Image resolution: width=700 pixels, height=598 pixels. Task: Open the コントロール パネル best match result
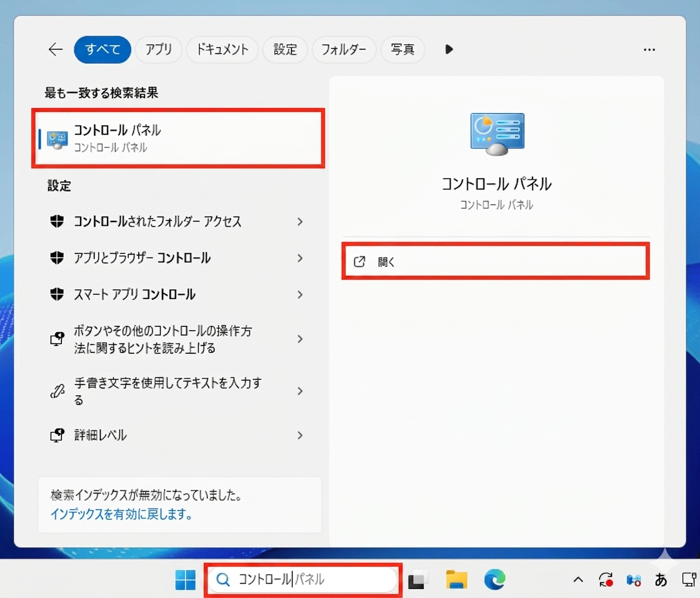click(178, 138)
